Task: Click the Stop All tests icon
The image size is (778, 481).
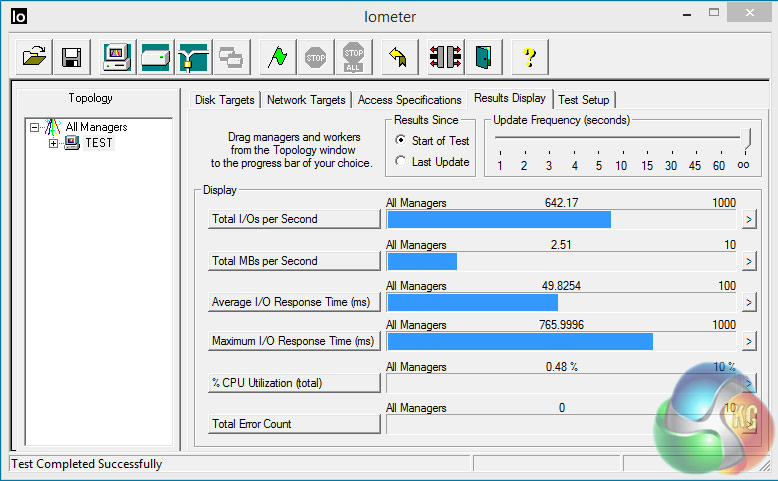Action: click(x=353, y=57)
